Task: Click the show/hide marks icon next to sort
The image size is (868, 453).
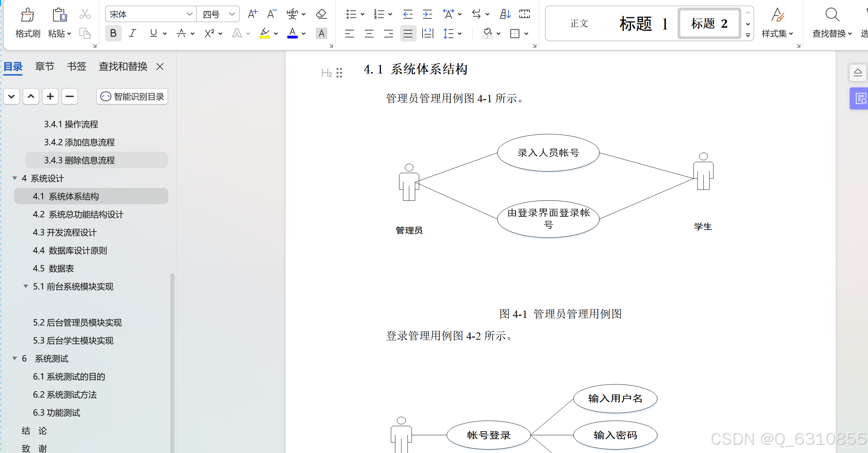Action: coord(525,14)
